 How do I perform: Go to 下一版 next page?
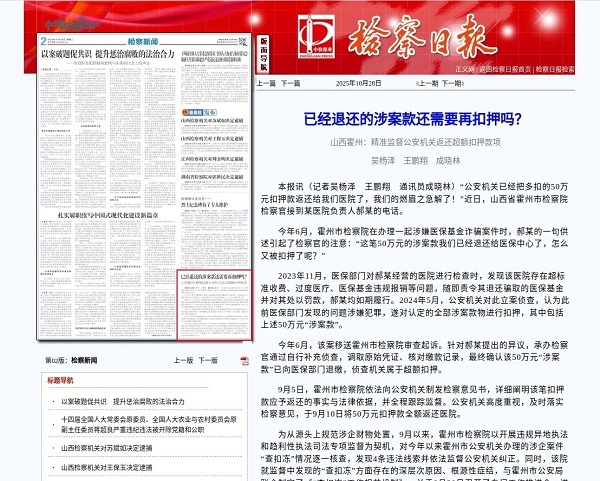(207, 359)
